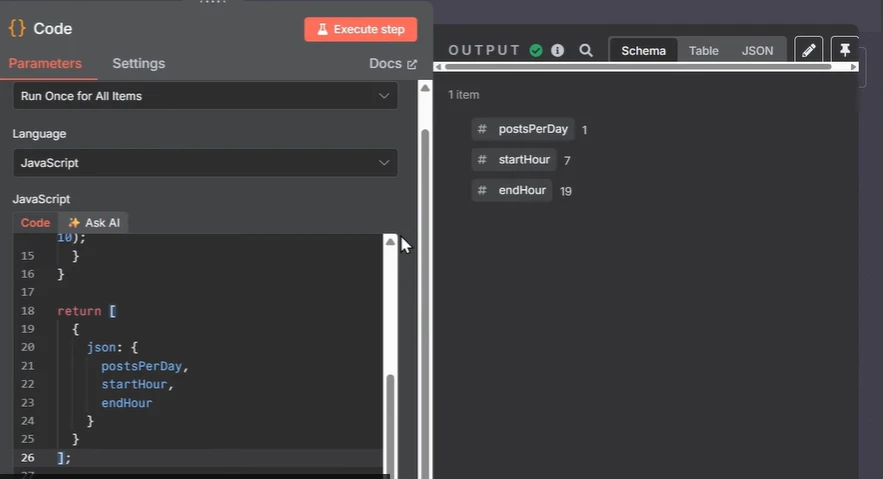Click the sparkle icon on Ask AI
Image resolution: width=883 pixels, height=479 pixels.
pyautogui.click(x=74, y=223)
